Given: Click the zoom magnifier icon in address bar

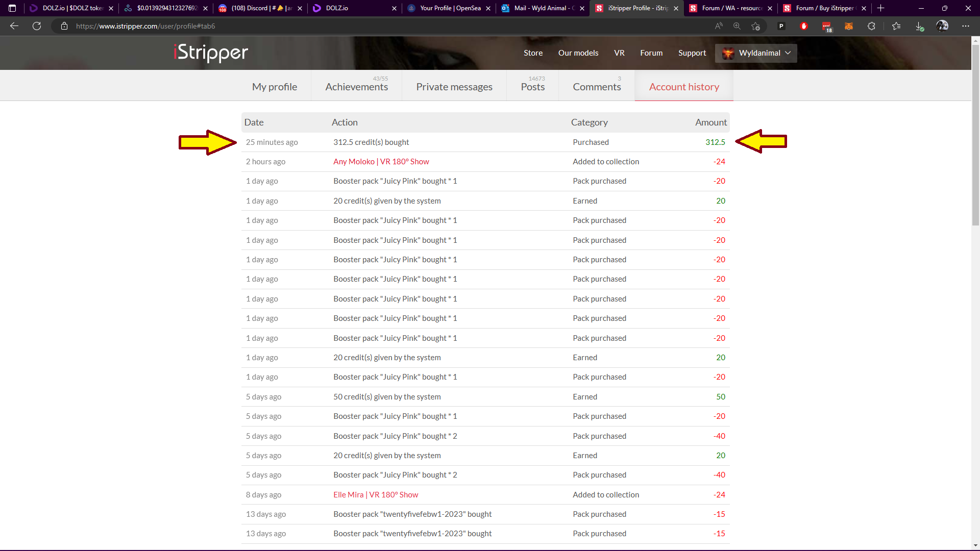Looking at the screenshot, I should pyautogui.click(x=737, y=26).
